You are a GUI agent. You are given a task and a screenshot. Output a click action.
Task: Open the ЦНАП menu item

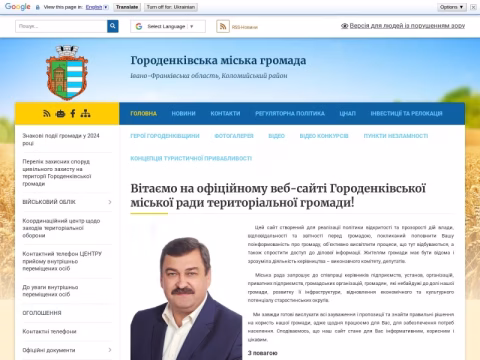click(348, 114)
